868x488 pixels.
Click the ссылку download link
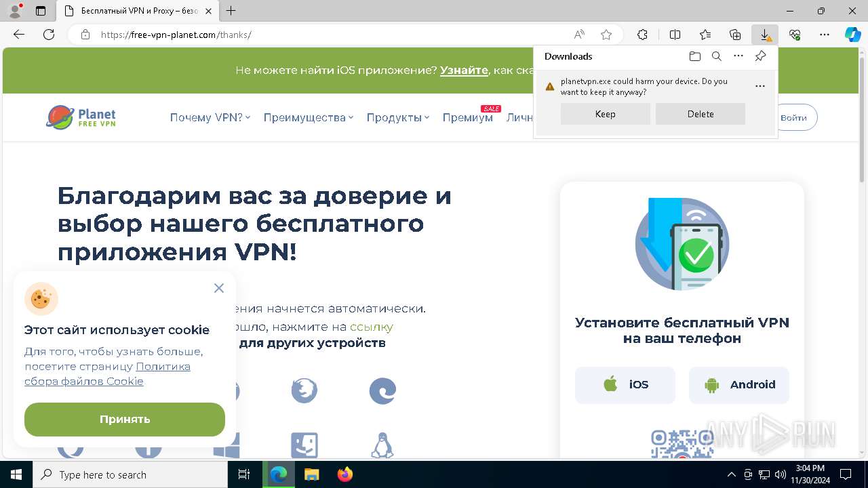click(372, 327)
